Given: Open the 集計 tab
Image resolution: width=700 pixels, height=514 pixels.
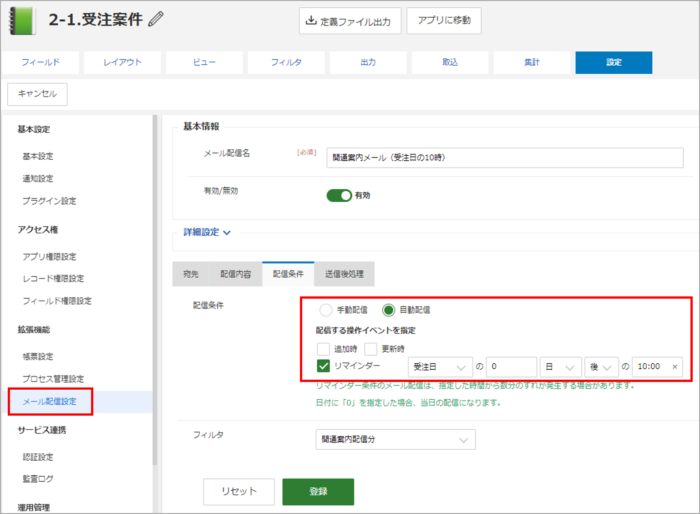Looking at the screenshot, I should point(532,63).
